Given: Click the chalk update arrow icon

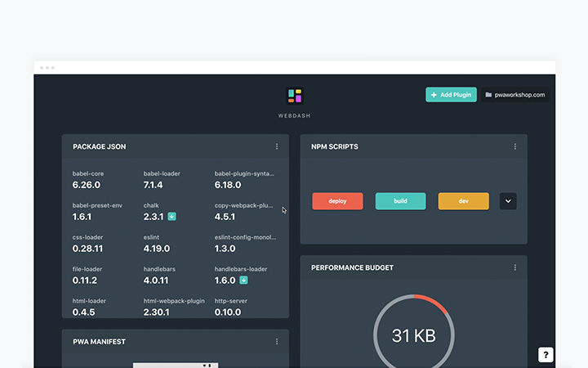Looking at the screenshot, I should 172,217.
